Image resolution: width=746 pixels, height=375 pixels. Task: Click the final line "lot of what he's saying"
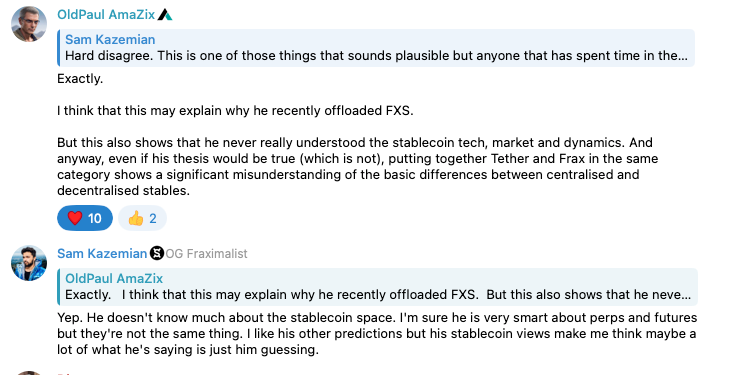187,350
